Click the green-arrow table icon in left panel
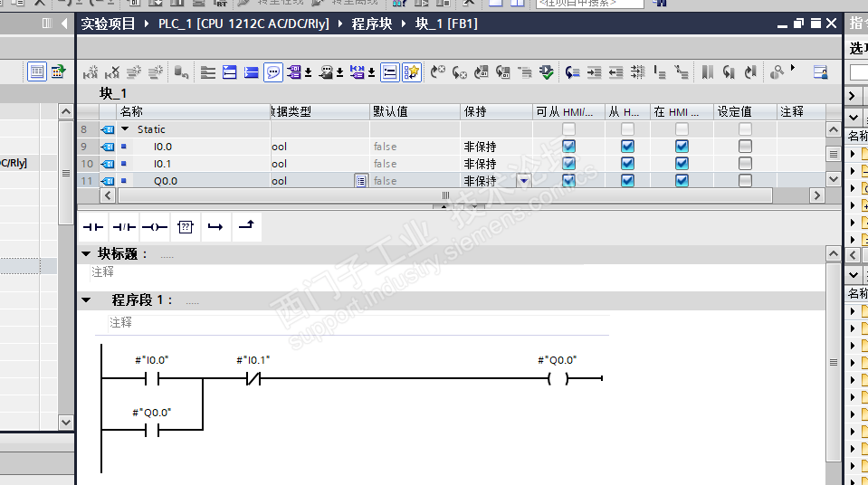The image size is (868, 485). pyautogui.click(x=59, y=72)
